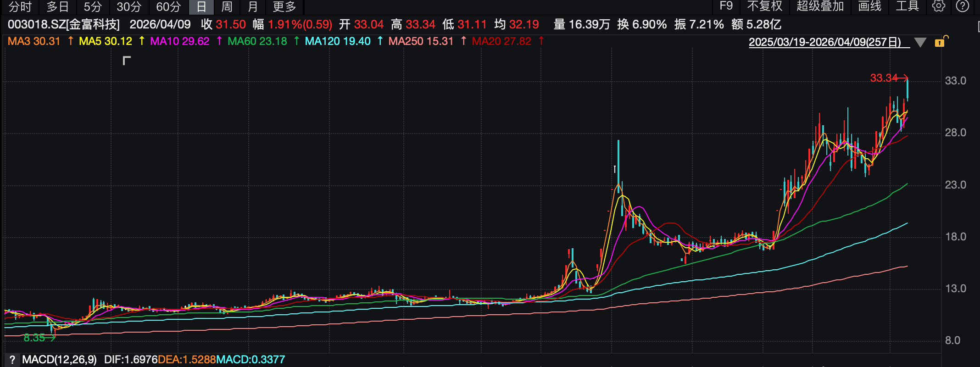Switch to the 月 monthly tab
Viewport: 980px width, 367px height.
(x=253, y=7)
